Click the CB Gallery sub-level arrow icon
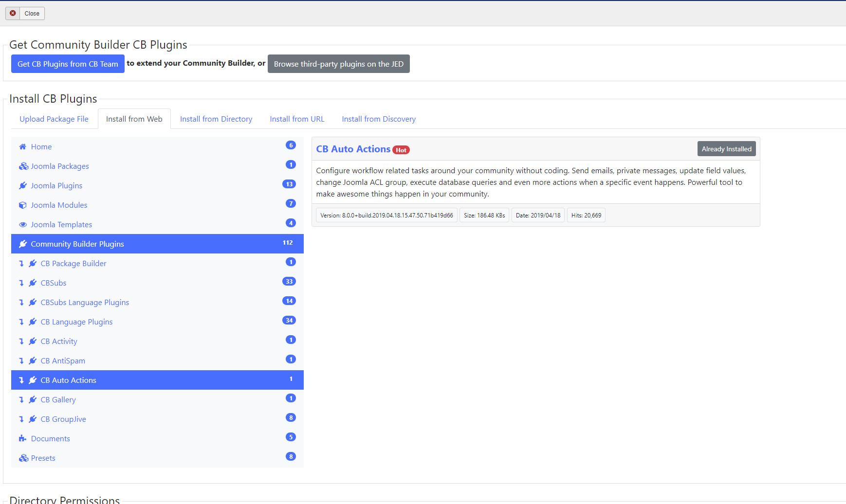The height and width of the screenshot is (504, 846). point(21,399)
